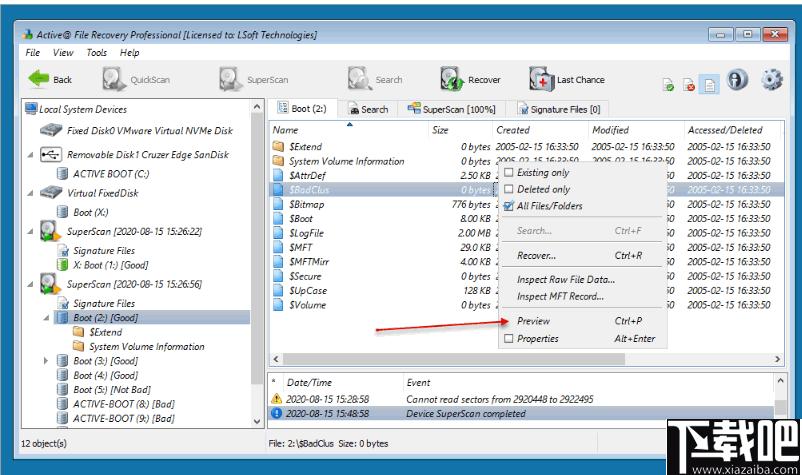Check the Existing only option

coord(508,172)
